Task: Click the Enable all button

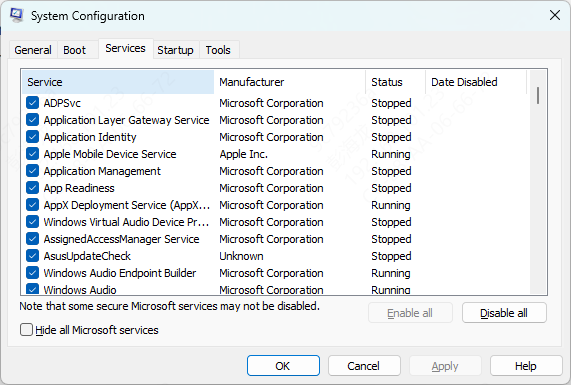Action: (410, 313)
